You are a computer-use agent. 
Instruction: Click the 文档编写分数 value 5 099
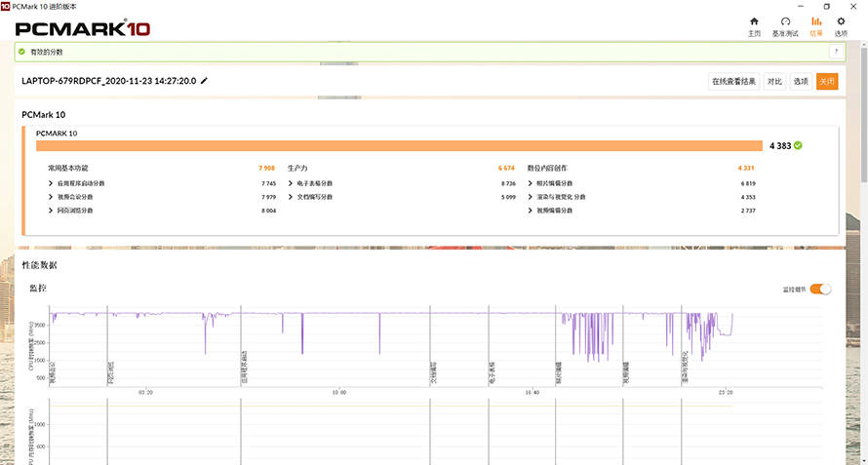[x=507, y=197]
